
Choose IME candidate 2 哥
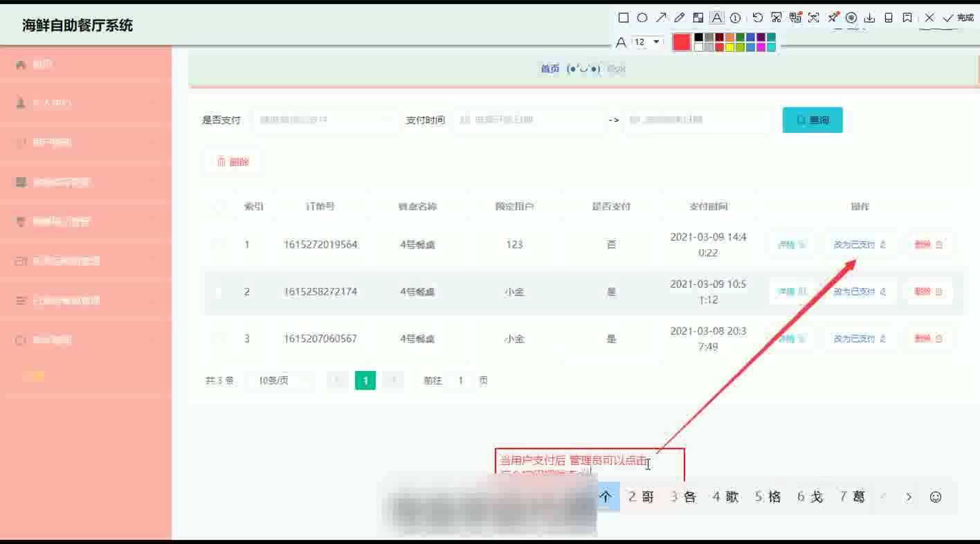point(642,497)
